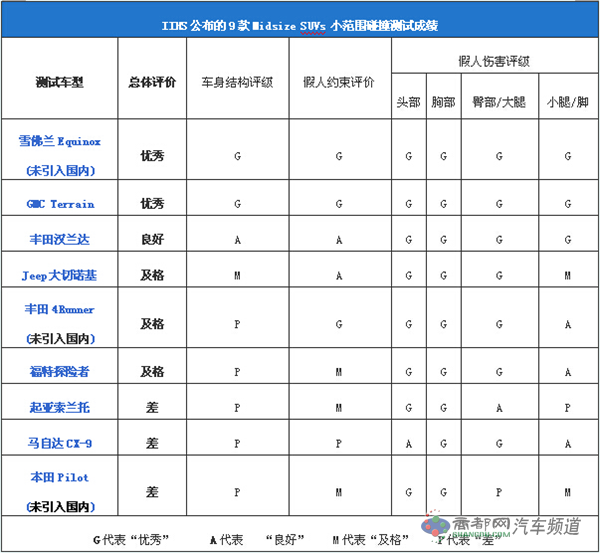The width and height of the screenshot is (600, 553).
Task: Click 优秀 rating in Equinox row
Action: (x=152, y=156)
